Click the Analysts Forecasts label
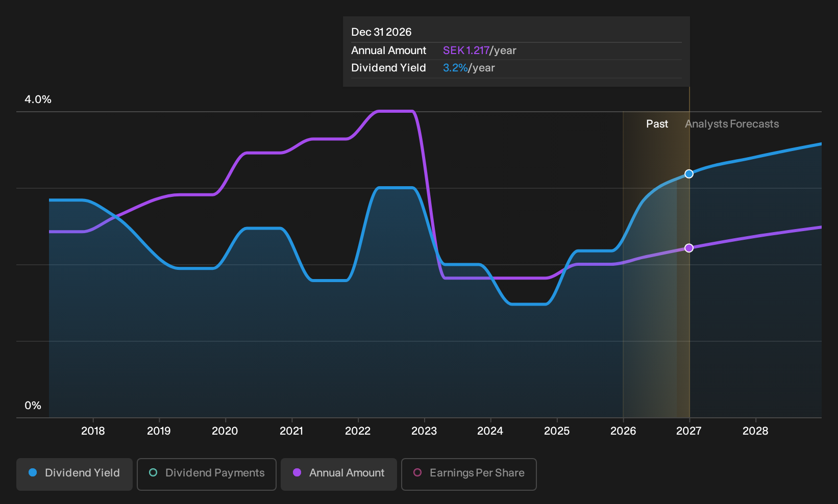The height and width of the screenshot is (504, 838). (x=732, y=124)
